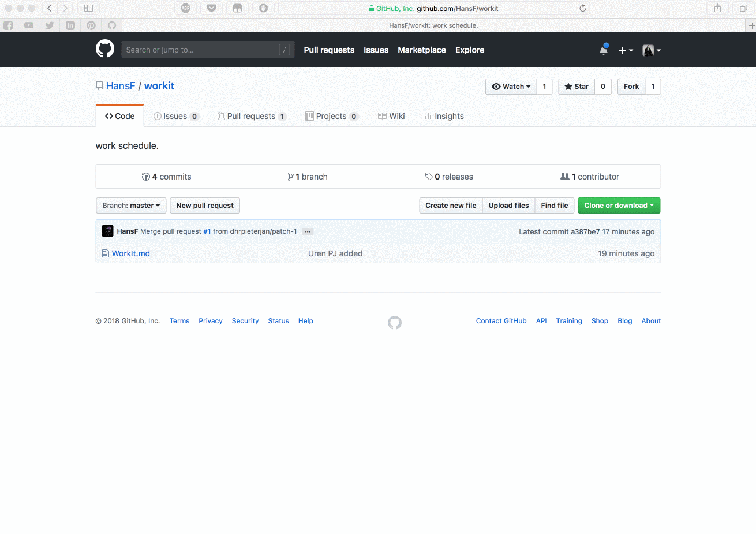Open latest commit a387be7

[585, 231]
